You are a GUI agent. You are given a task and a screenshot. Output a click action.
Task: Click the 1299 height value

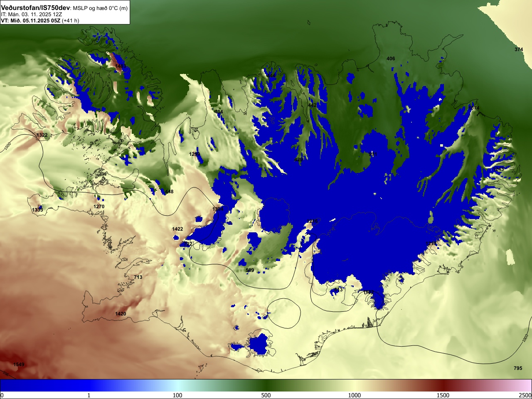pos(195,154)
